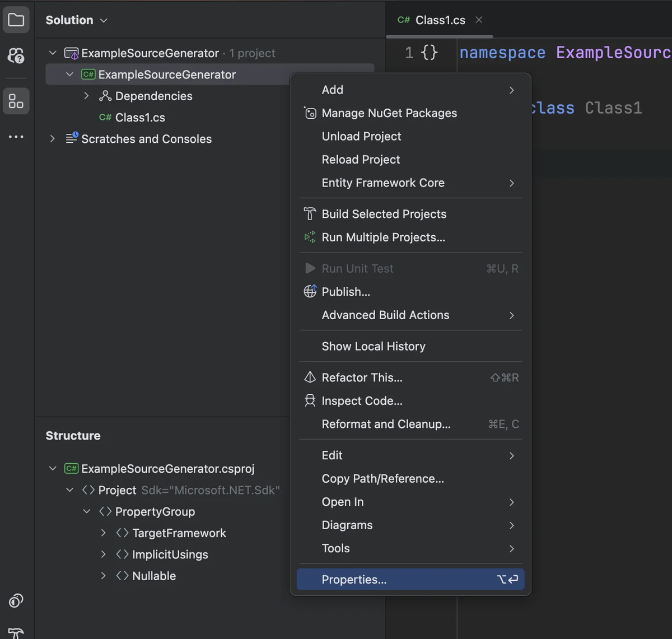Open the Explorer folder tool window icon
The width and height of the screenshot is (672, 639).
[x=16, y=21]
